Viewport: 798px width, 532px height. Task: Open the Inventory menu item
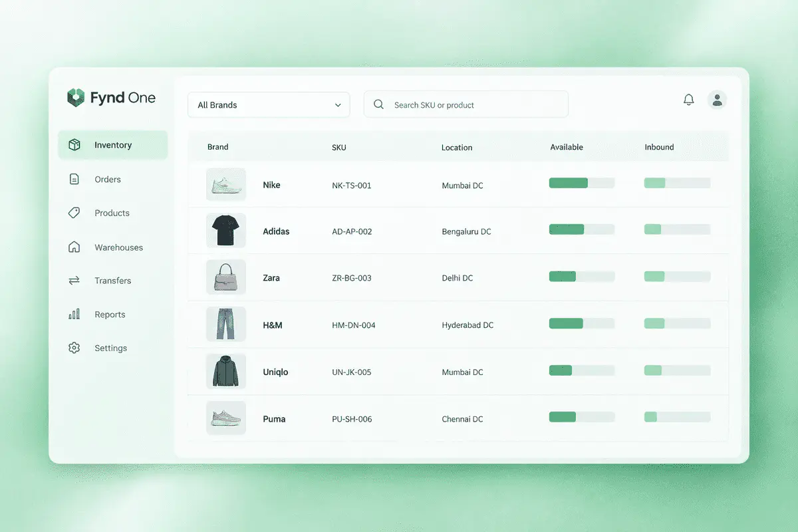[113, 145]
